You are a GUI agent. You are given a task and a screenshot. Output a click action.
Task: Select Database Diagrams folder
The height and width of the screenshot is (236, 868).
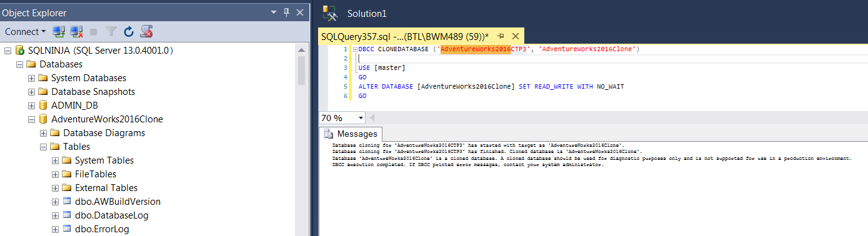tap(104, 133)
